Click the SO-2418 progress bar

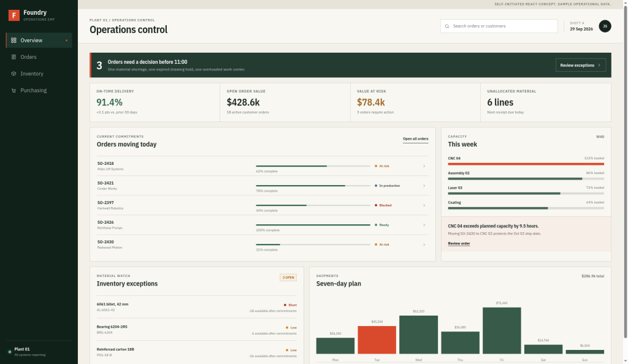coord(313,166)
